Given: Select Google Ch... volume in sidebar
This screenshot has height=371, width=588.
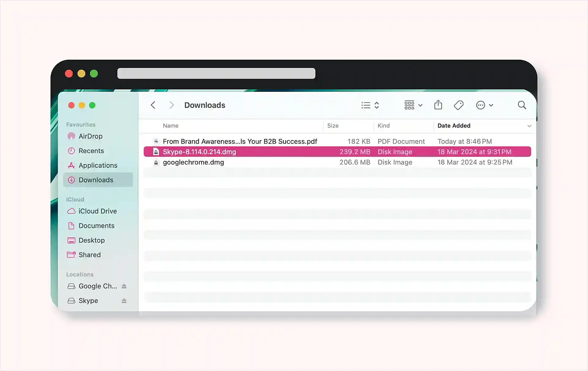Looking at the screenshot, I should 98,286.
